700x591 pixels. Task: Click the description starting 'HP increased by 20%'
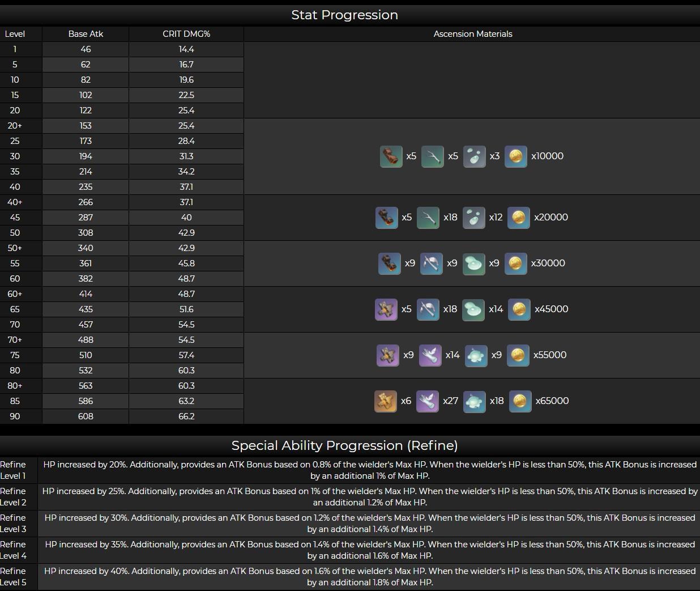pyautogui.click(x=370, y=470)
